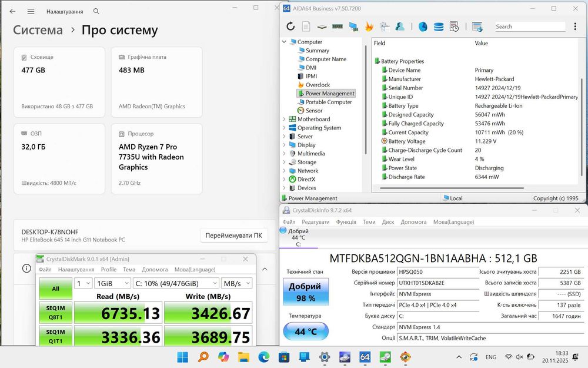The height and width of the screenshot is (368, 588).
Task: Open CrystalDiskInfo Функція menu
Action: tap(346, 222)
